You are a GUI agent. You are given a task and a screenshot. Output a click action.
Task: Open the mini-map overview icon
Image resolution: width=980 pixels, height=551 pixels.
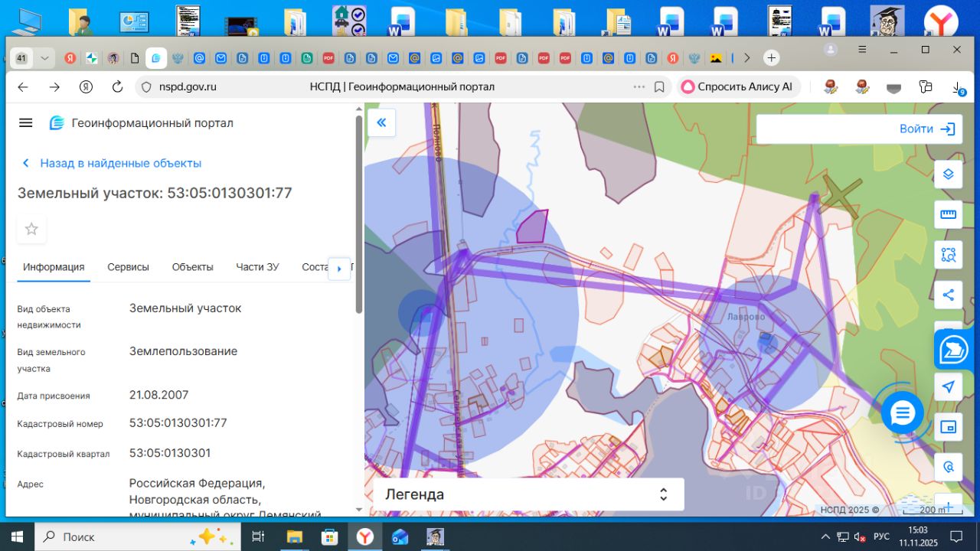(x=948, y=427)
